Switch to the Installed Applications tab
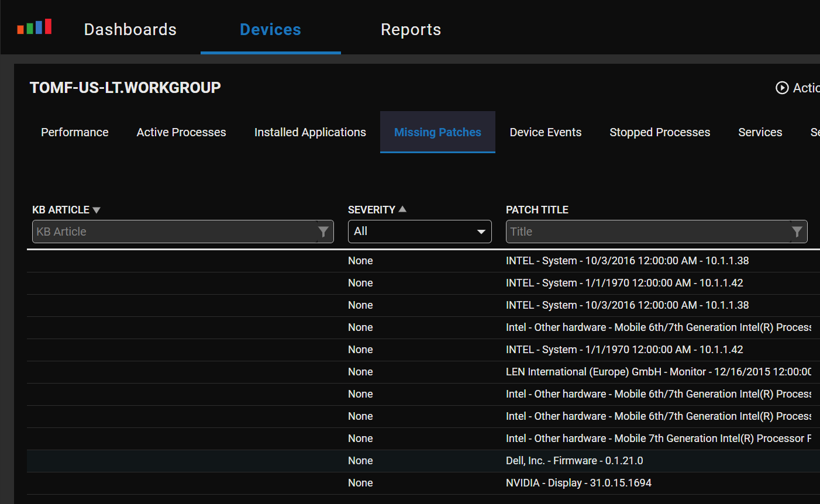 click(x=310, y=132)
